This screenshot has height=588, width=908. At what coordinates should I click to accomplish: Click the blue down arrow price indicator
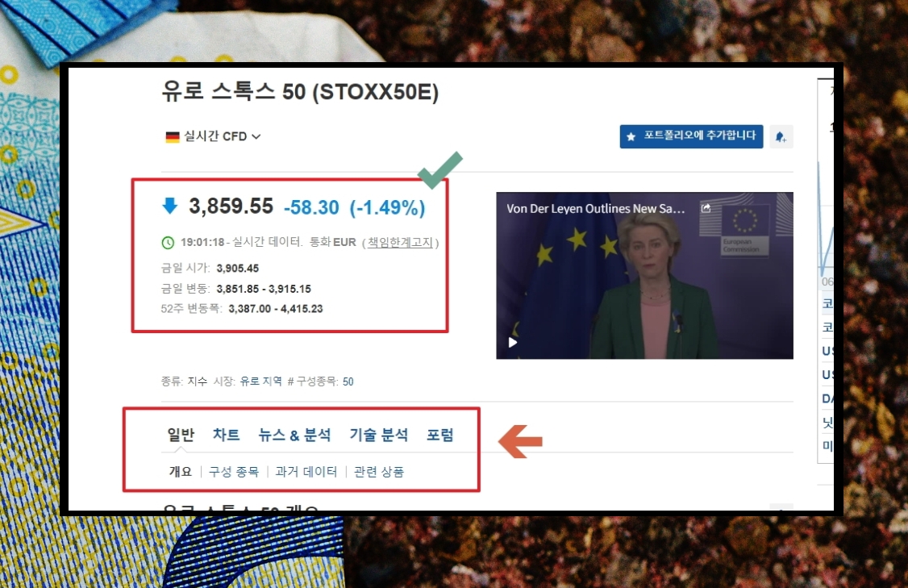(169, 206)
